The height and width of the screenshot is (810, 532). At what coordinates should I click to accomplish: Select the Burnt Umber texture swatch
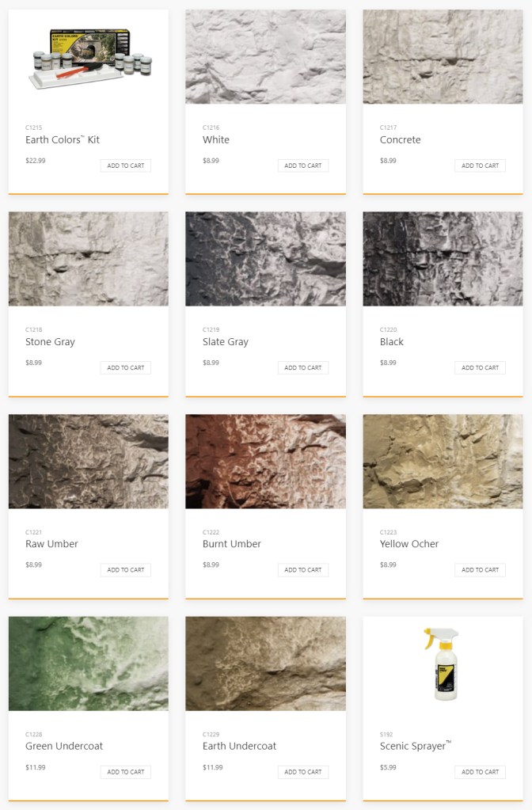pos(265,462)
